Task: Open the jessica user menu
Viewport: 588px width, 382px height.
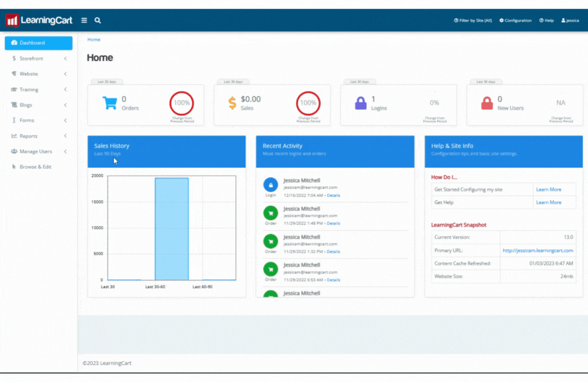Action: pyautogui.click(x=570, y=20)
